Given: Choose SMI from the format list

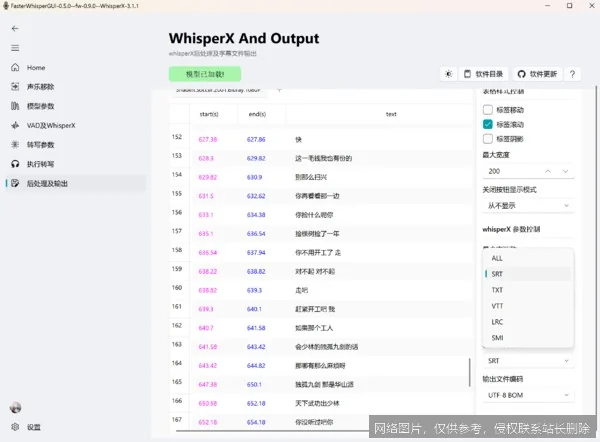Looking at the screenshot, I should 528,338.
